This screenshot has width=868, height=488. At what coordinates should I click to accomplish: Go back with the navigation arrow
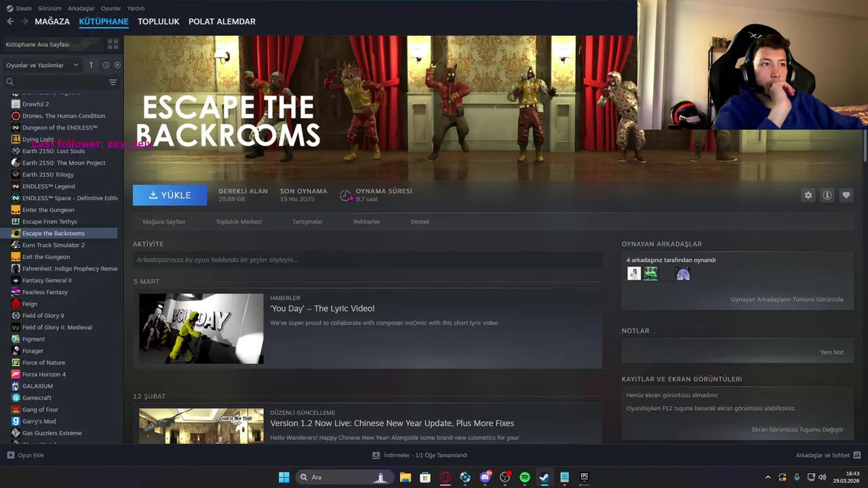click(10, 22)
